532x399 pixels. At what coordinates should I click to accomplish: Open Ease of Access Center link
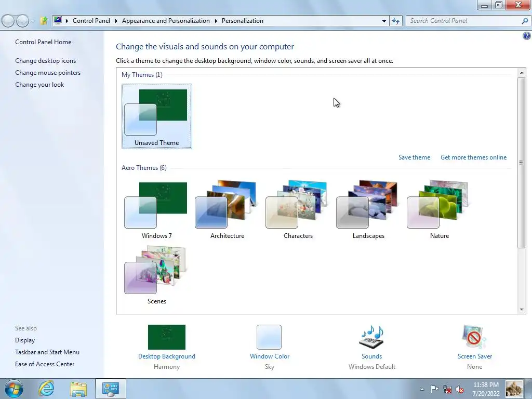tap(45, 364)
